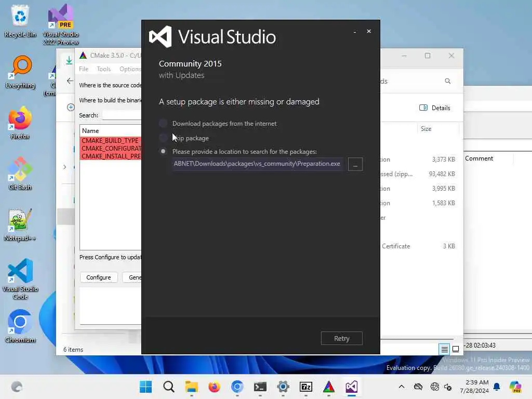Open the Terminal from the taskbar
532x399 pixels.
(260, 387)
